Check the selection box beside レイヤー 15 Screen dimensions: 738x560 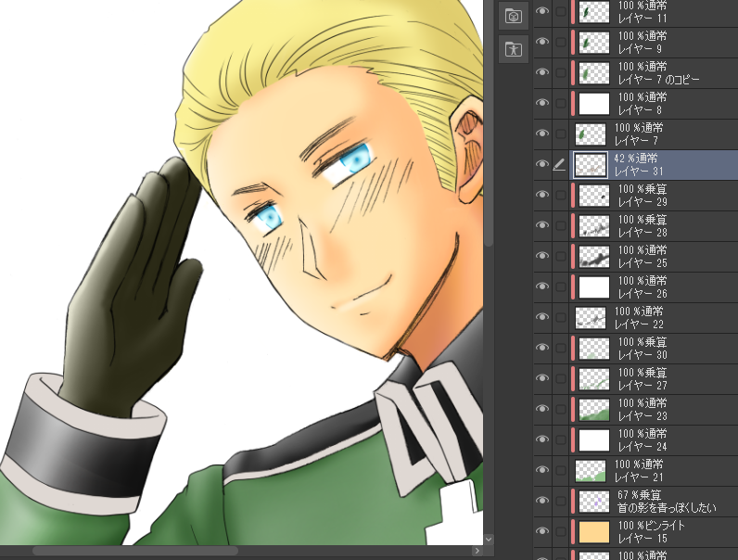[561, 532]
